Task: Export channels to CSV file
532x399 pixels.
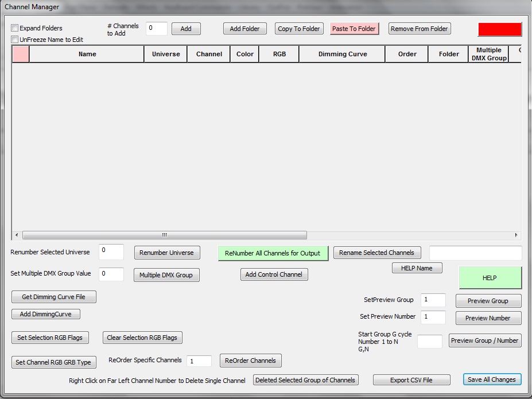Action: tap(411, 379)
